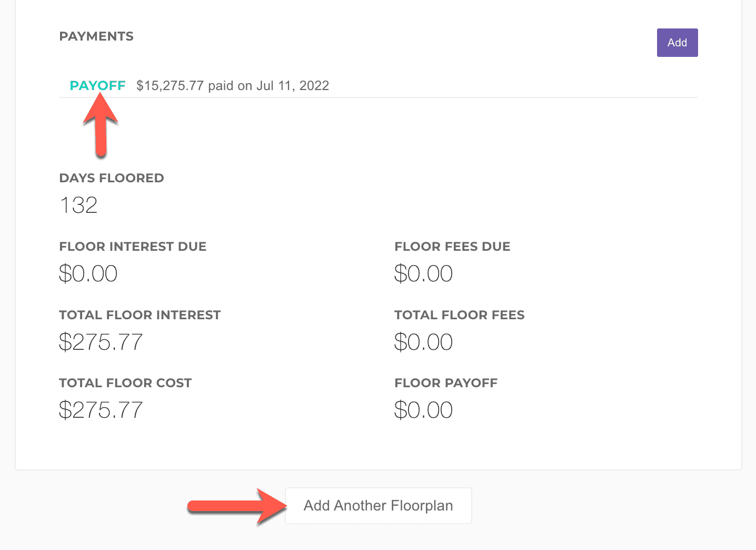Select the $275.77 Total Floor Interest amount

click(x=101, y=342)
